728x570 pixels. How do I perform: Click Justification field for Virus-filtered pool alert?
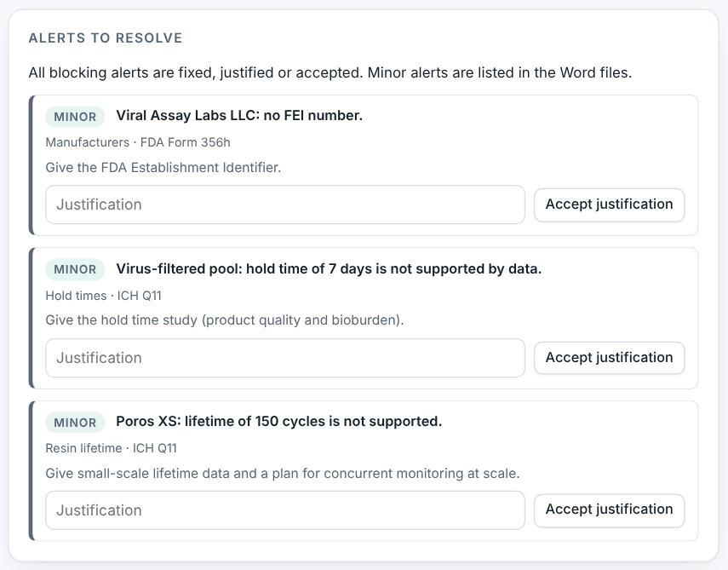coord(285,358)
